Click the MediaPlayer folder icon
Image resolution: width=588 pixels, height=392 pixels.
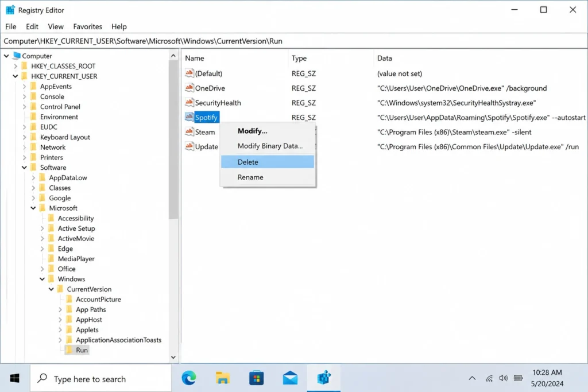point(51,259)
